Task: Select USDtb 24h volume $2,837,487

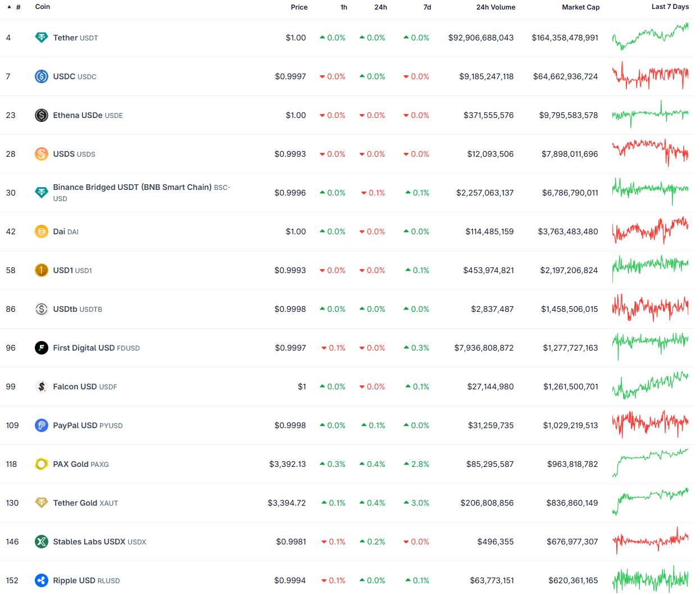Action: pyautogui.click(x=493, y=309)
